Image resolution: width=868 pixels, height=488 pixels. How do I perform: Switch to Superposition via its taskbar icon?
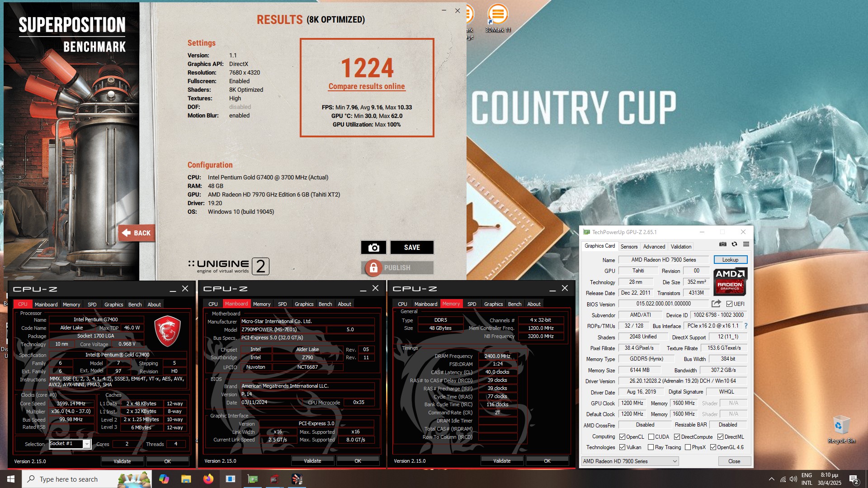pos(297,479)
